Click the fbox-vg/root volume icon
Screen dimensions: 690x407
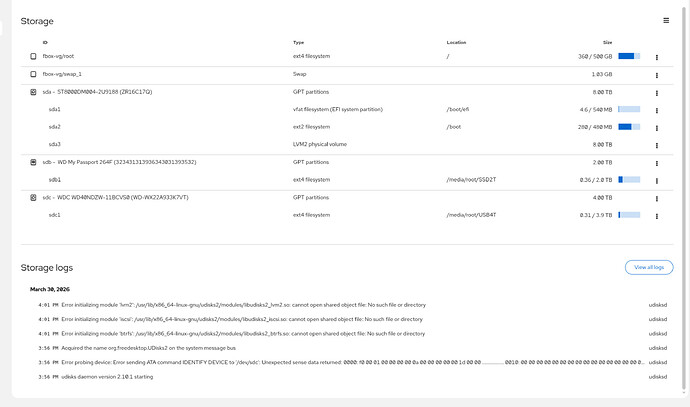33,56
